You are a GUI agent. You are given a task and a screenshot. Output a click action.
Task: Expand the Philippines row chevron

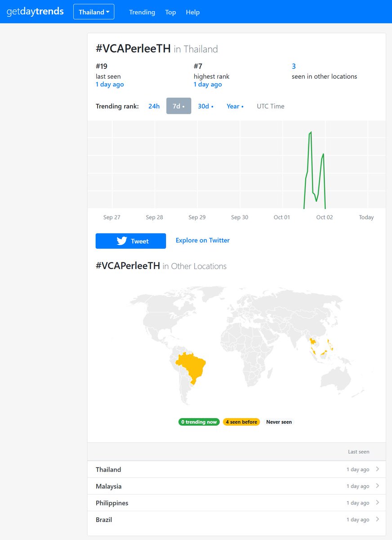coord(378,502)
